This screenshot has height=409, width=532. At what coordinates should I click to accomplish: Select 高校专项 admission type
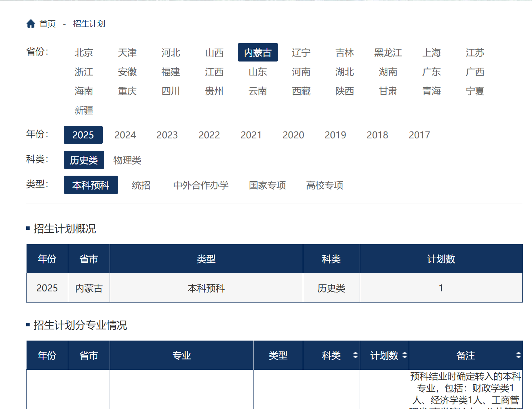click(x=325, y=185)
